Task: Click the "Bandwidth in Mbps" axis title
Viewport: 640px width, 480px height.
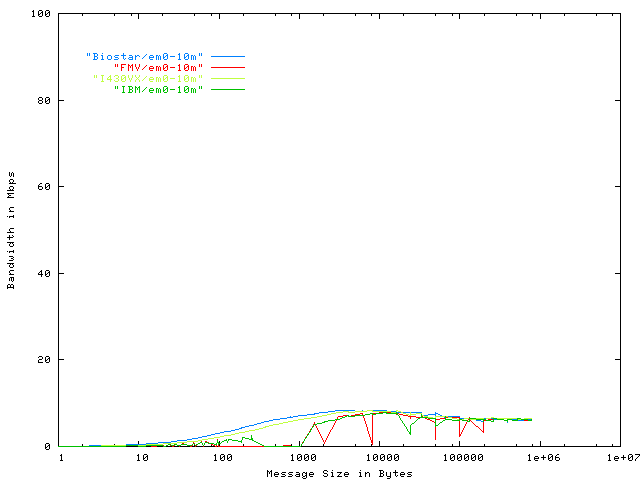Action: pos(11,230)
